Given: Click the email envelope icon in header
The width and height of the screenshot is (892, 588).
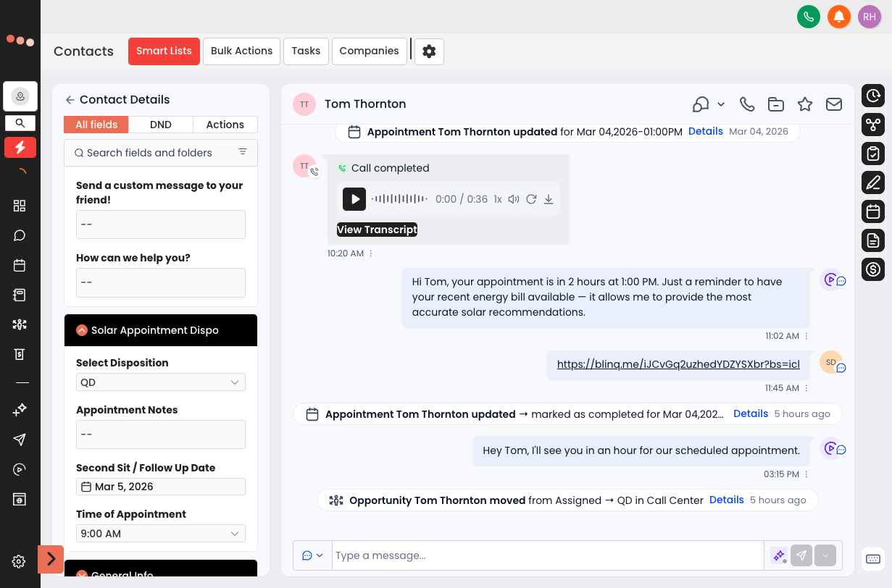Looking at the screenshot, I should click(x=834, y=104).
